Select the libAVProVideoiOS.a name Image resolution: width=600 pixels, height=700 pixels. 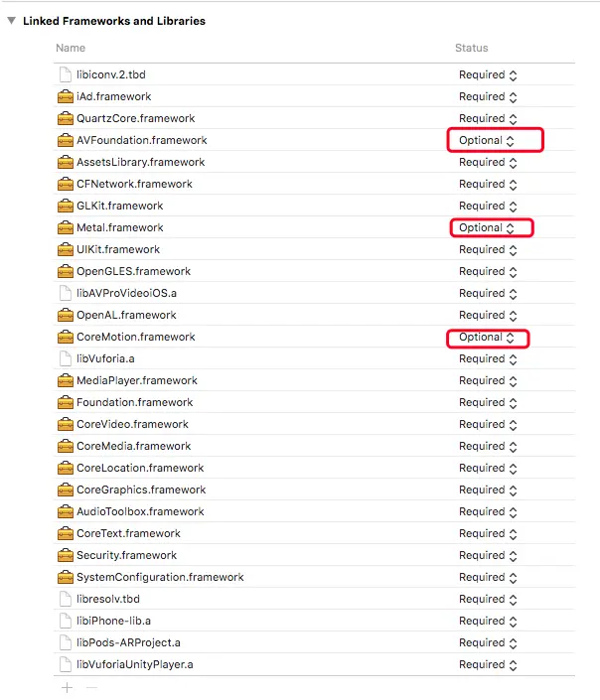(x=126, y=293)
